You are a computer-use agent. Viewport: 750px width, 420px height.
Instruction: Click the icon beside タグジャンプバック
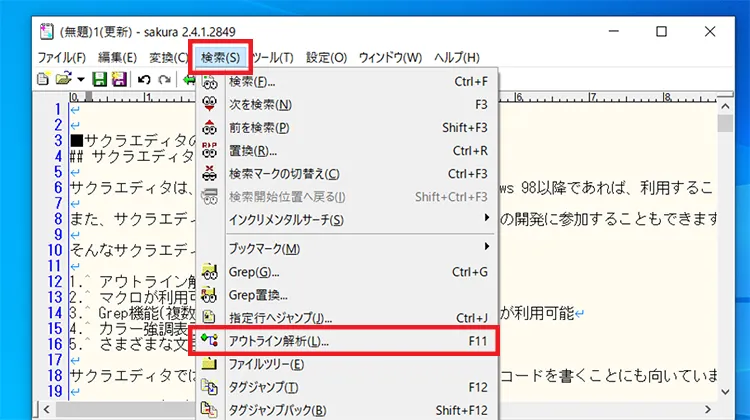point(210,409)
